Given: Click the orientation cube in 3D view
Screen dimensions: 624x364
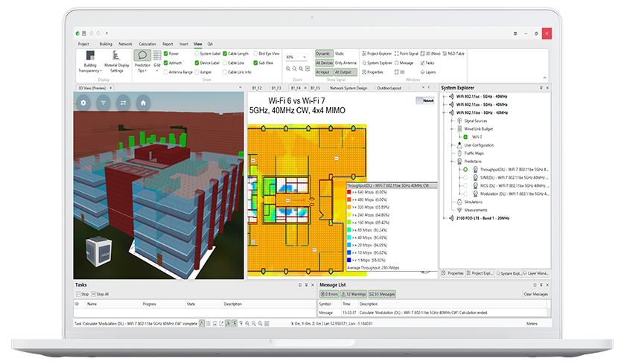Looking at the screenshot, I should coord(98,252).
